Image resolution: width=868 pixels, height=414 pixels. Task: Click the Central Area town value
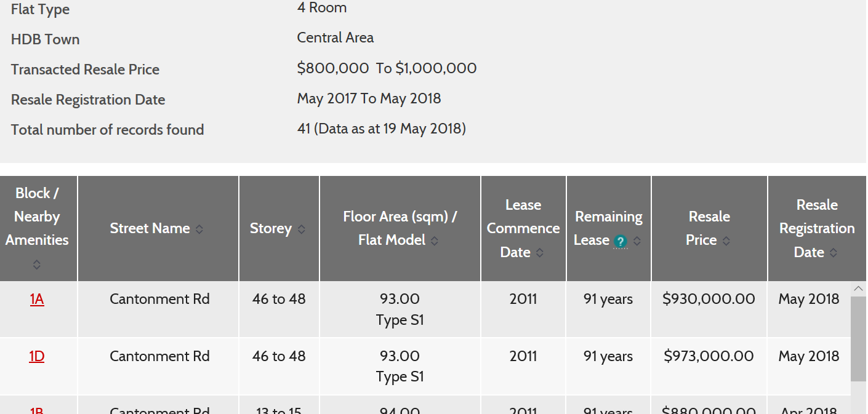(x=335, y=38)
